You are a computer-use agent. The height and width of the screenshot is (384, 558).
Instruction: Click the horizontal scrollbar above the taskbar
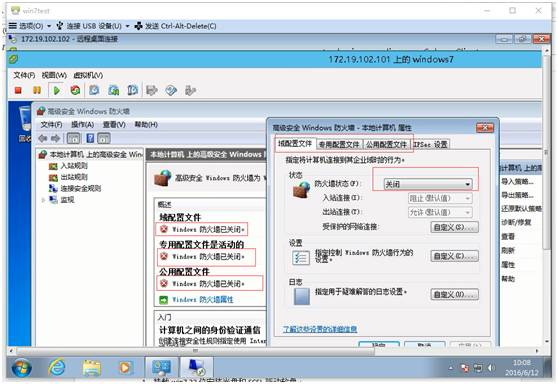(x=196, y=351)
